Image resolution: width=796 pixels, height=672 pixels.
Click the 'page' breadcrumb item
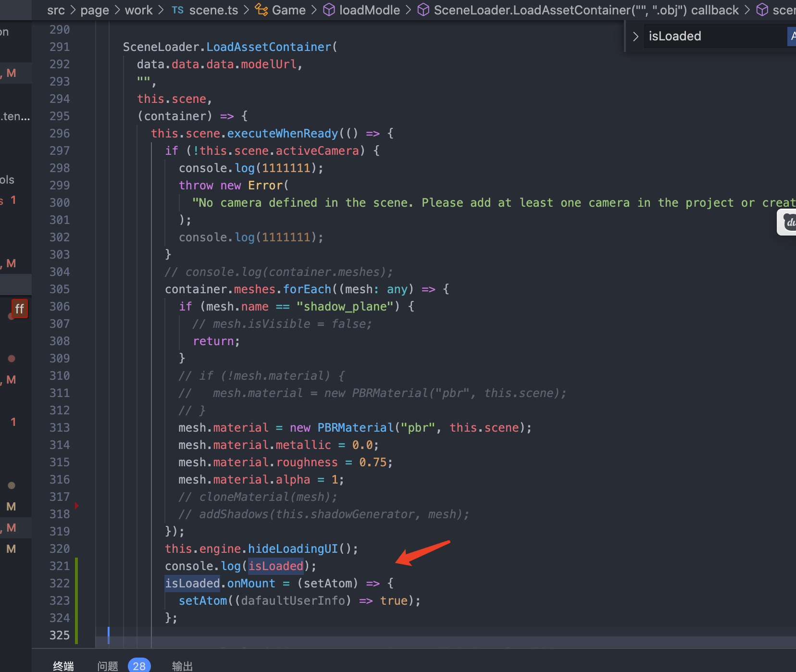coord(95,10)
